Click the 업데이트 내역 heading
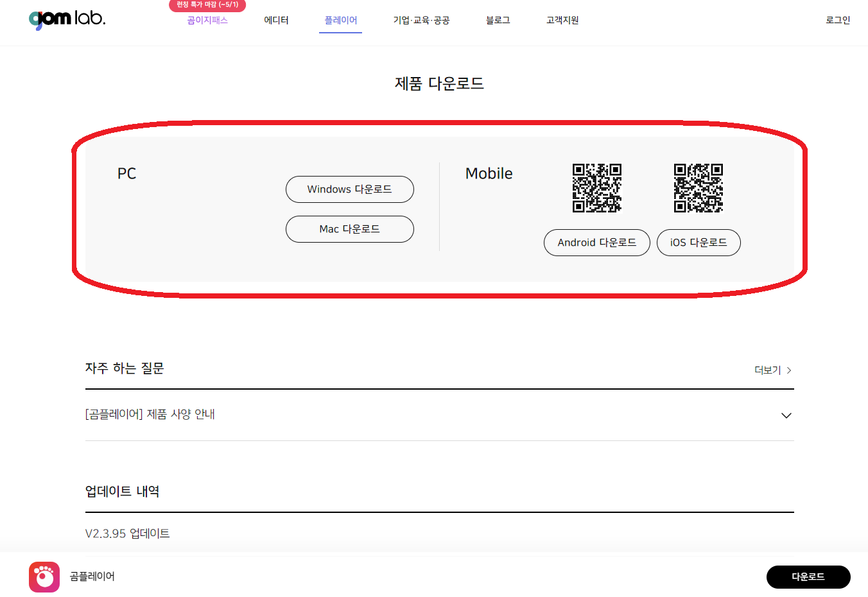Viewport: 868px width, 597px height. [x=123, y=492]
